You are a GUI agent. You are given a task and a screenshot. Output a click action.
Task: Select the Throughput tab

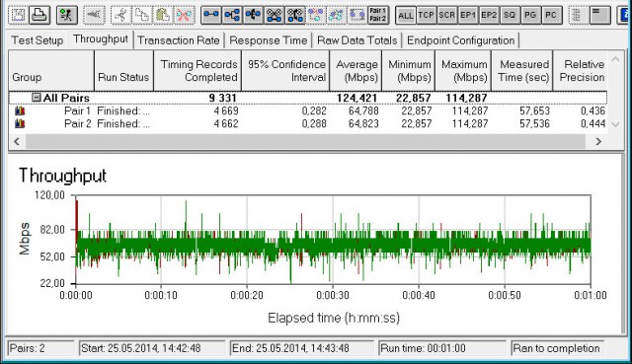[x=101, y=39]
